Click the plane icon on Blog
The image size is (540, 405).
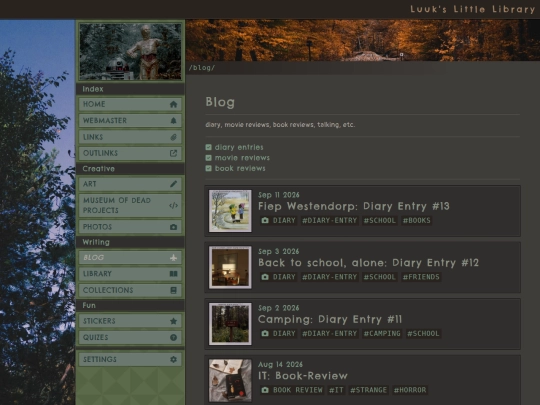pos(173,258)
